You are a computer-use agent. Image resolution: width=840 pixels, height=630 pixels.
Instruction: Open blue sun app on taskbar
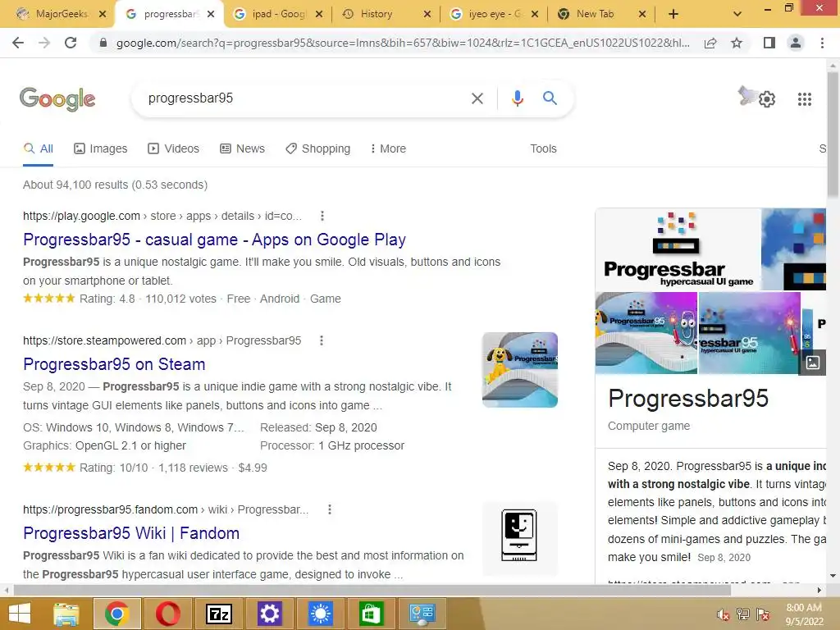click(321, 614)
